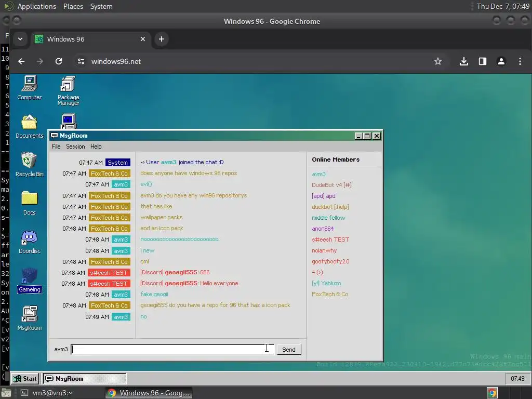Select the Windows 96 browser tab
532x399 pixels.
point(91,39)
